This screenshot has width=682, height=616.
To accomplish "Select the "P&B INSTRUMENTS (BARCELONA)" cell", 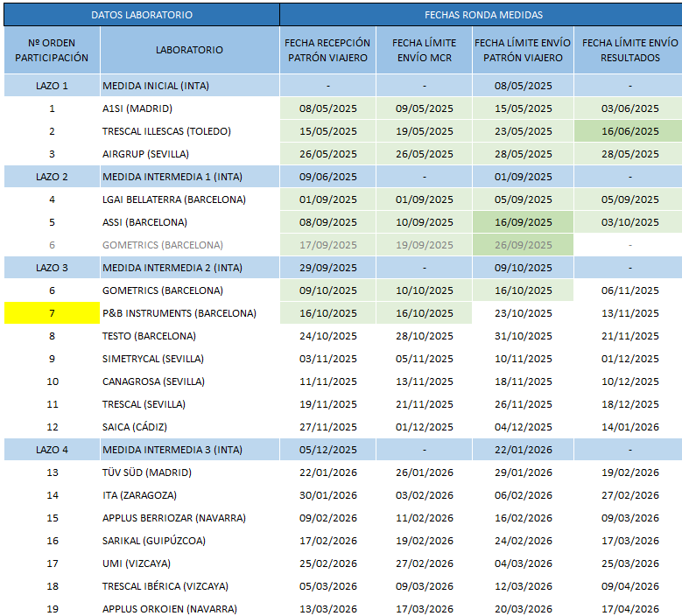I will [179, 313].
